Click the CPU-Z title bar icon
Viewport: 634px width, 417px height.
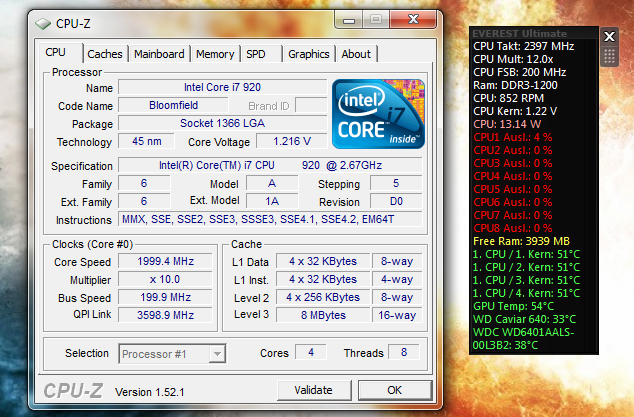click(x=43, y=24)
